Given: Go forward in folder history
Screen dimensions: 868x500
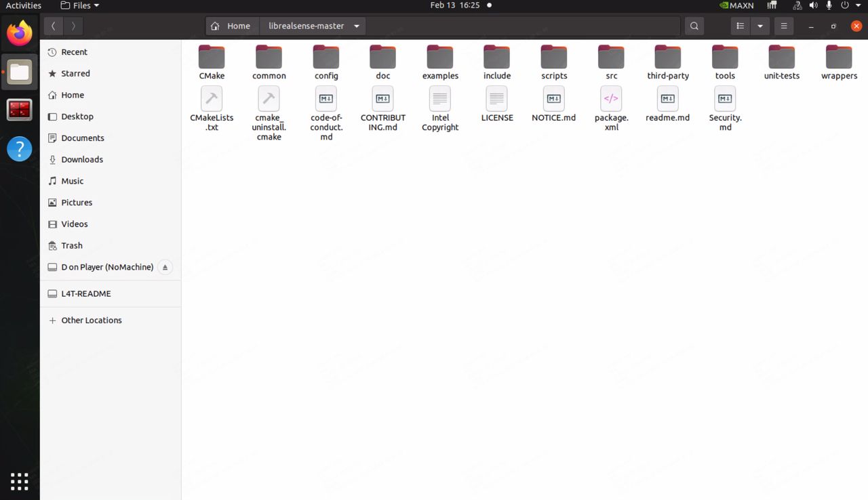Looking at the screenshot, I should pos(73,26).
